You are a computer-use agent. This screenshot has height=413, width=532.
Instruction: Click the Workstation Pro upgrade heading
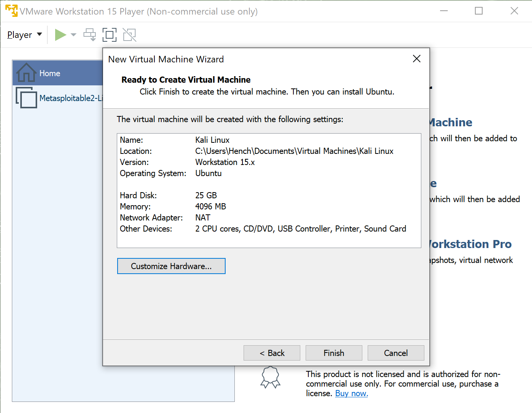pyautogui.click(x=470, y=244)
